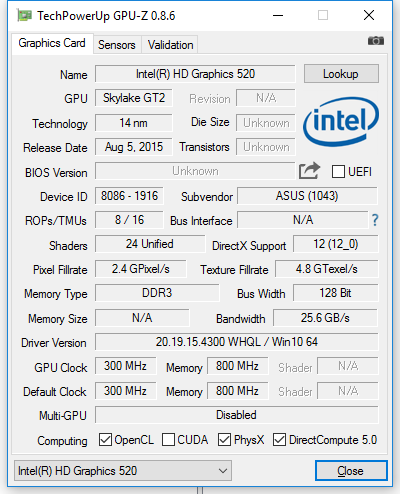
Task: Toggle the DirectCompute 5.0 checkbox
Action: tap(279, 440)
